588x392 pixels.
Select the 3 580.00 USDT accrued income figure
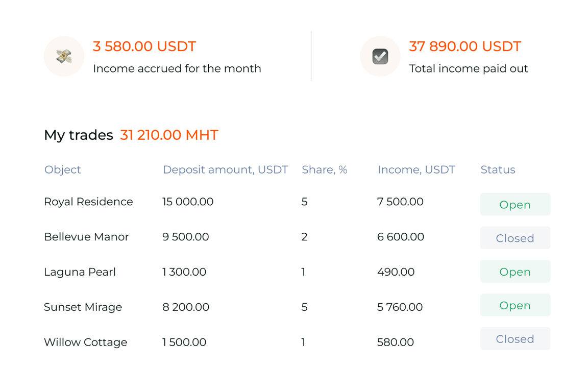[144, 46]
